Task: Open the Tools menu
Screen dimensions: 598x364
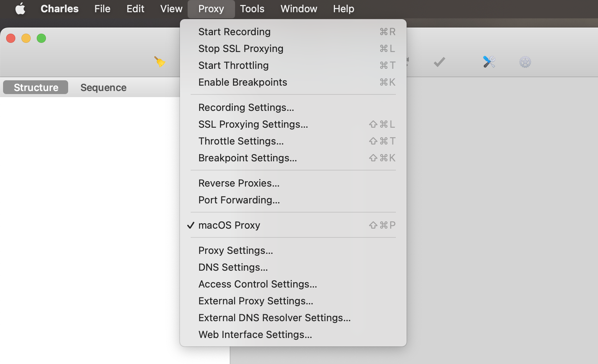Action: [252, 9]
